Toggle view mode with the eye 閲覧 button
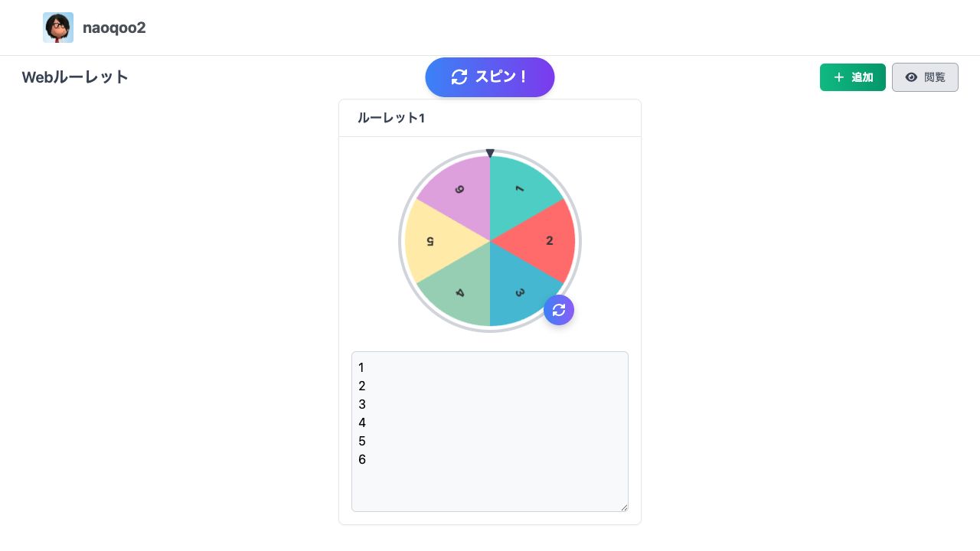The height and width of the screenshot is (551, 980). [x=925, y=77]
